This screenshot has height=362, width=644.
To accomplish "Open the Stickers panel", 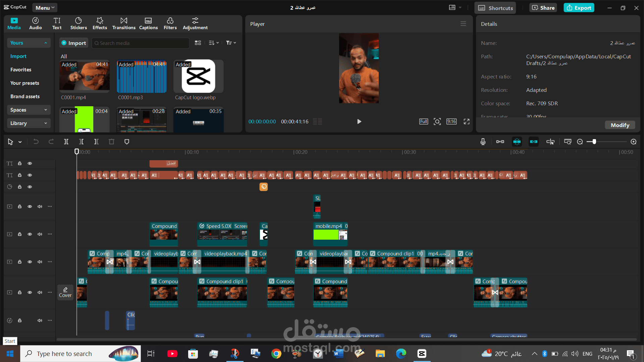I will [78, 23].
